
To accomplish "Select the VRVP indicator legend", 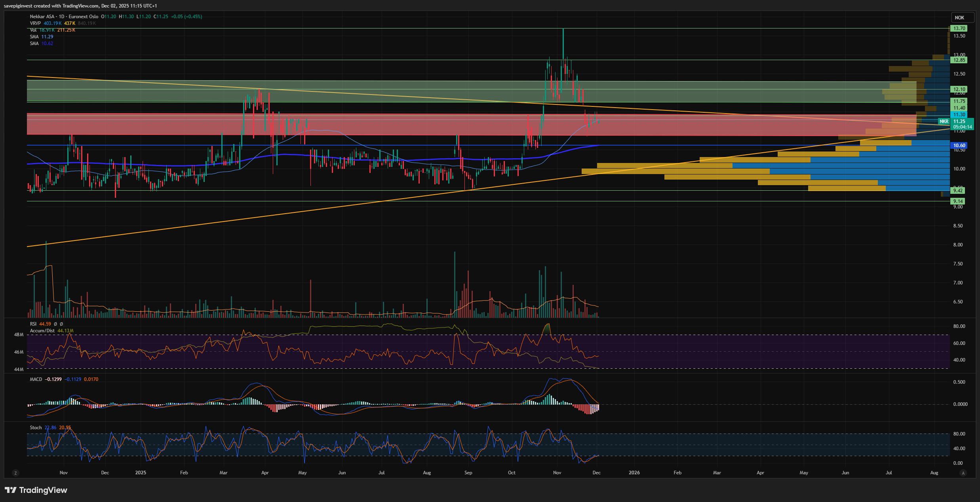I will pos(35,23).
